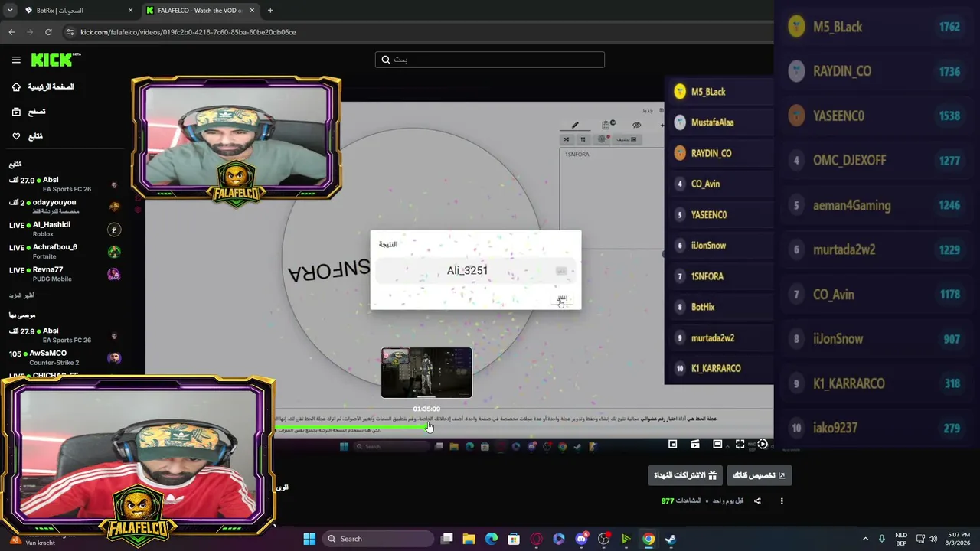Click aeman4Gaming row in leaderboard

tap(875, 205)
